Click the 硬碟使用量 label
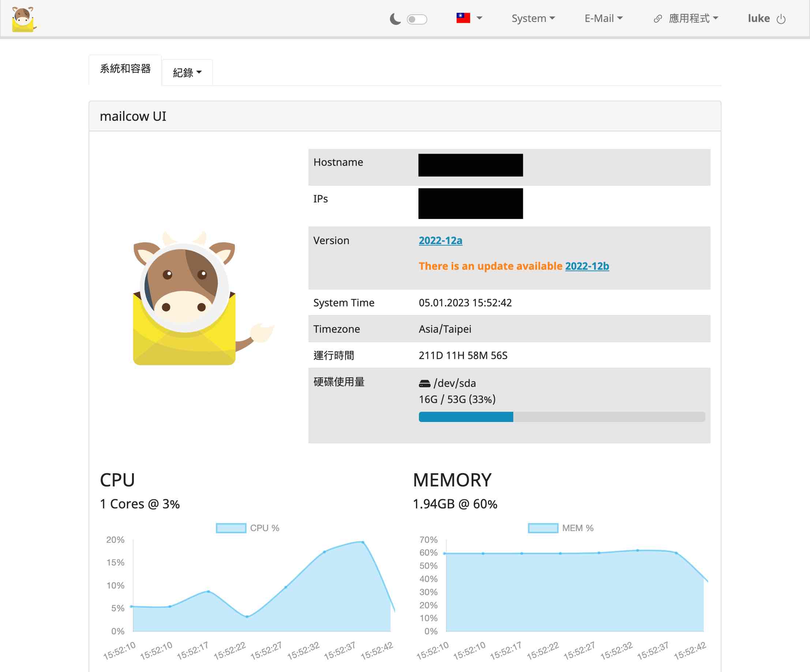Image resolution: width=810 pixels, height=672 pixels. click(x=339, y=382)
